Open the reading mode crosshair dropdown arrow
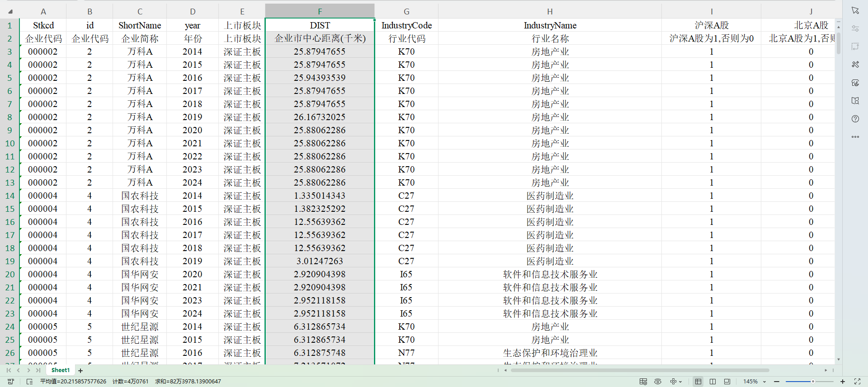The width and height of the screenshot is (868, 387). (x=680, y=382)
